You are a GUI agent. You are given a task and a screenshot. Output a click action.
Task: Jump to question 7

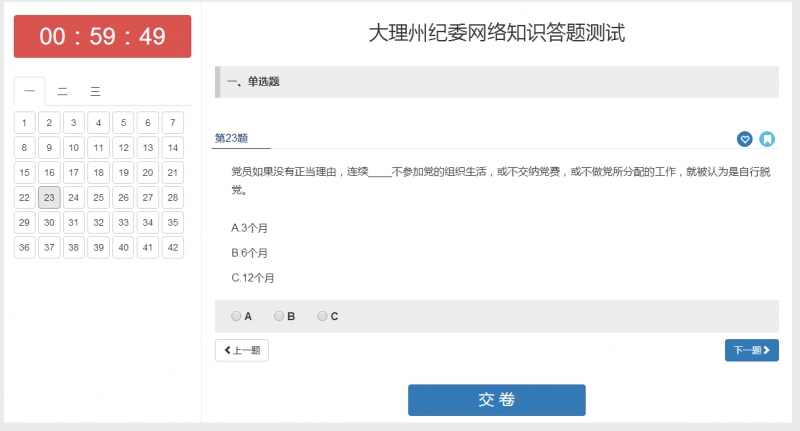173,123
